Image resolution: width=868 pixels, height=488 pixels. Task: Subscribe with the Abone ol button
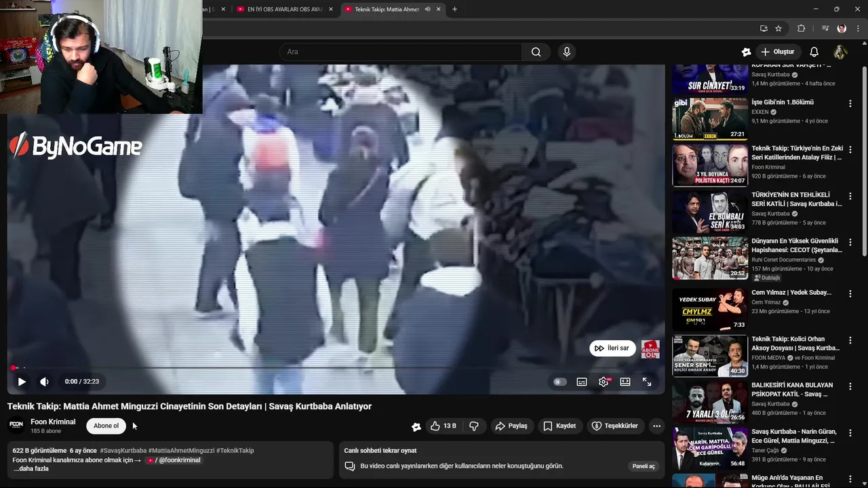[106, 426]
